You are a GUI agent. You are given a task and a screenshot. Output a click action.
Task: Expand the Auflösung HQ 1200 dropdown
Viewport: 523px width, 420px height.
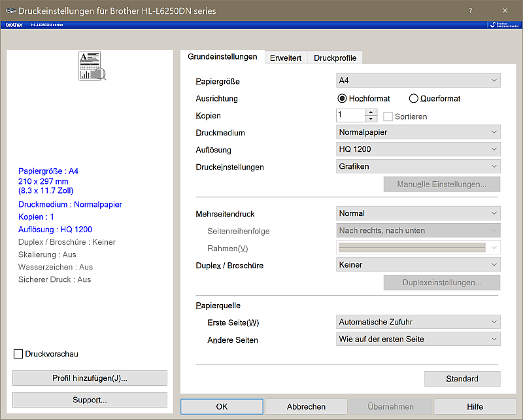[x=418, y=149]
